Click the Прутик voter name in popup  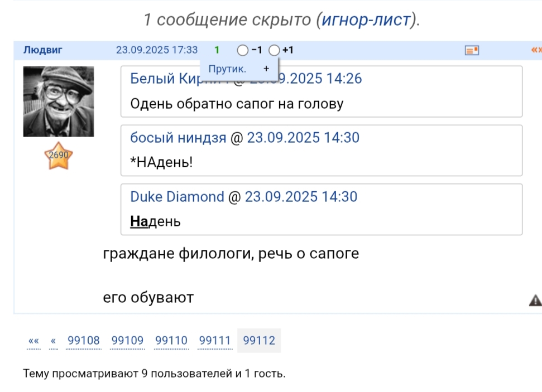pos(227,69)
